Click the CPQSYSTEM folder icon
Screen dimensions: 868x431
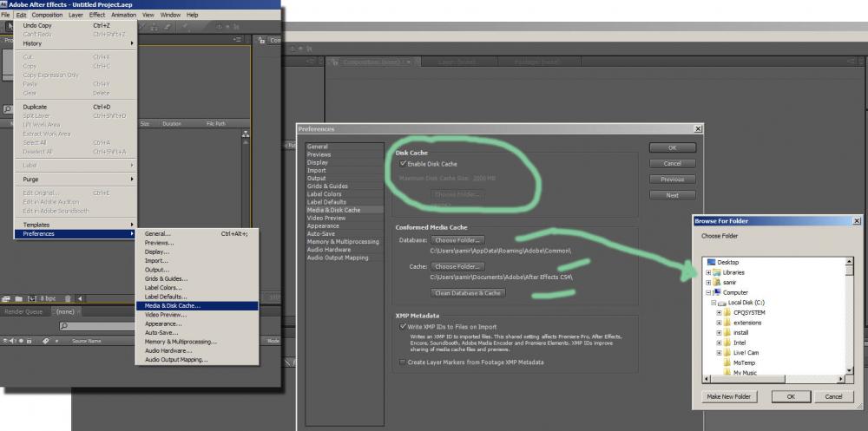pyautogui.click(x=727, y=312)
